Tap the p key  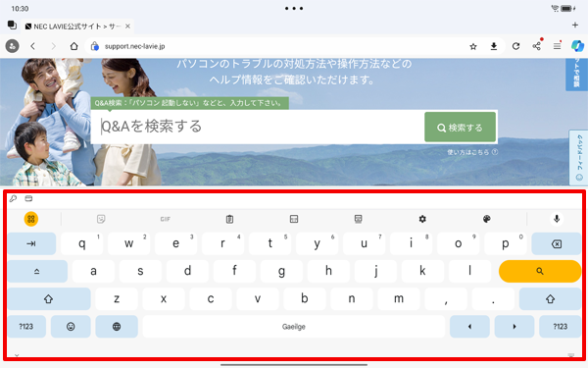tap(505, 243)
